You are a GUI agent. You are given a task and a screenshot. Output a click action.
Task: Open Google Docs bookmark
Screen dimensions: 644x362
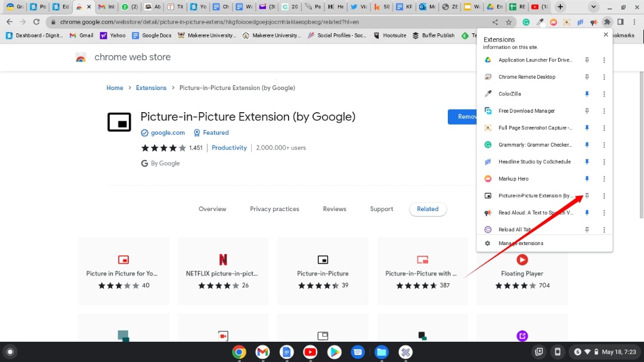tap(151, 35)
